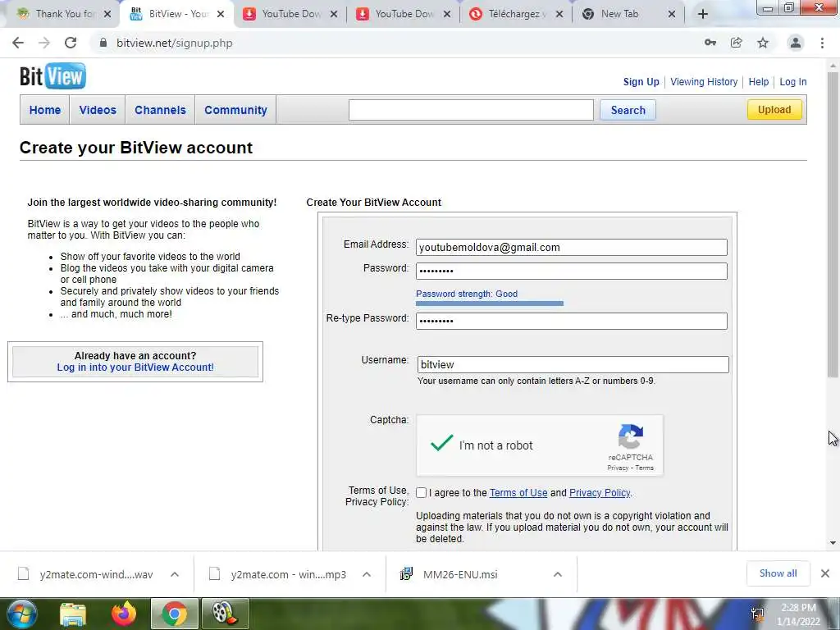Click the padlock site info icon
This screenshot has width=840, height=630.
tap(103, 43)
